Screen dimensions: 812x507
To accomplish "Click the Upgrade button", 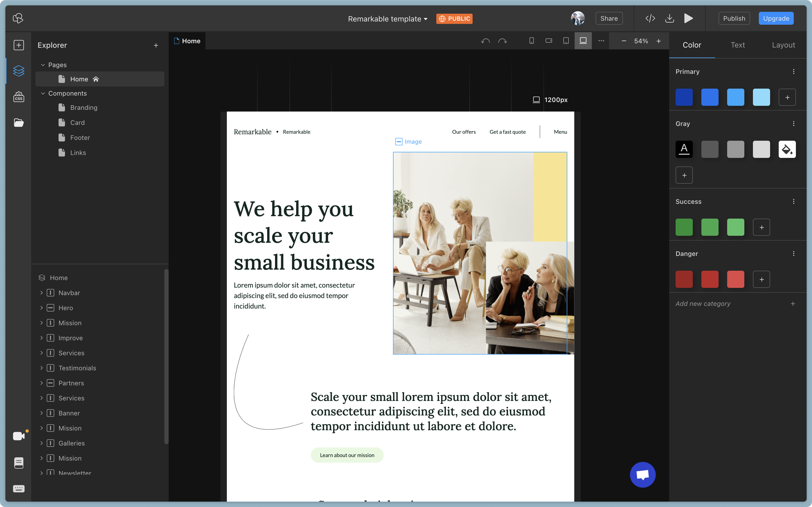I will [776, 19].
